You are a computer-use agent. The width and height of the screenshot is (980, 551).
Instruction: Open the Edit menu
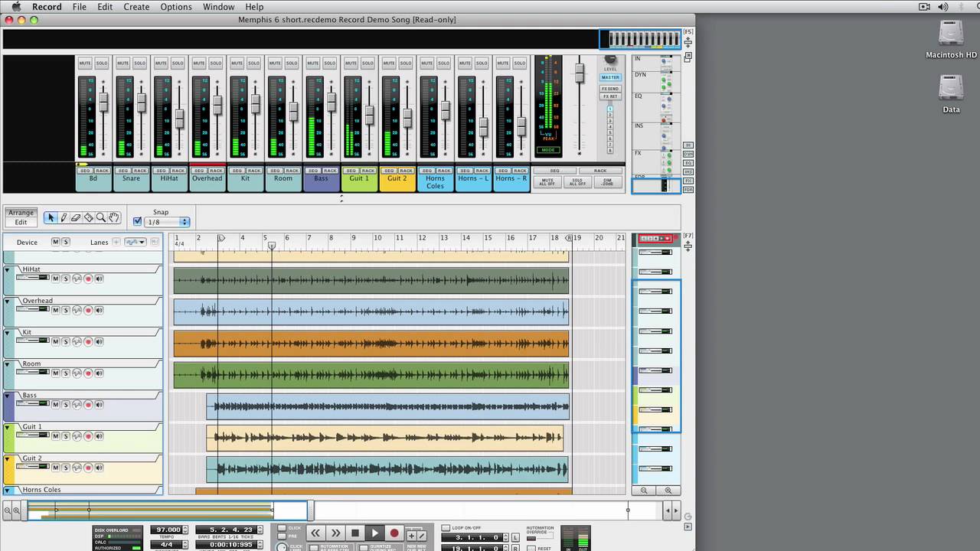105,7
